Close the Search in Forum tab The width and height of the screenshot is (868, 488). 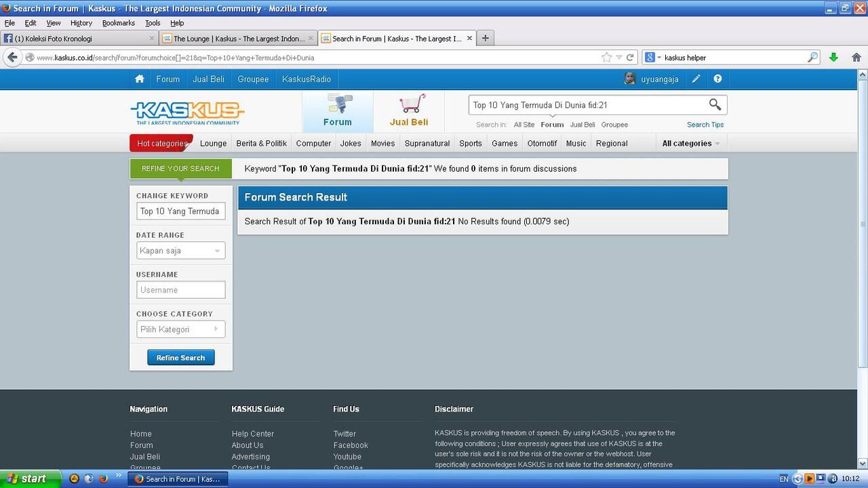(469, 39)
